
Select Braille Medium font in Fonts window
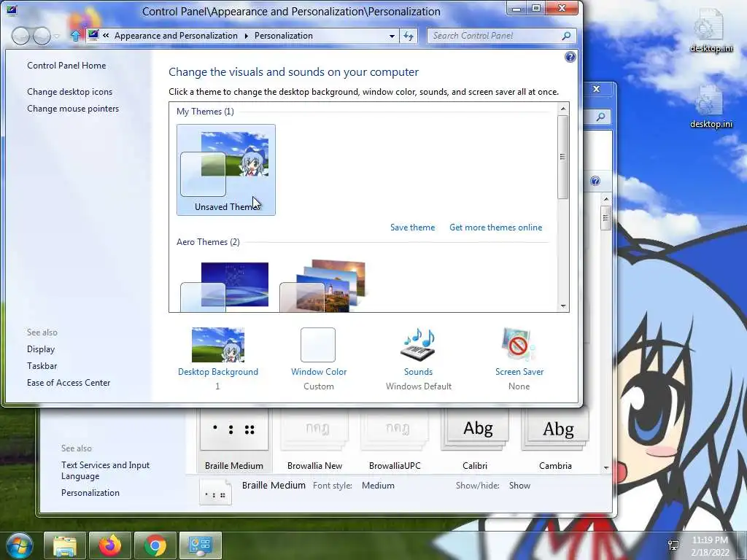[x=234, y=440]
